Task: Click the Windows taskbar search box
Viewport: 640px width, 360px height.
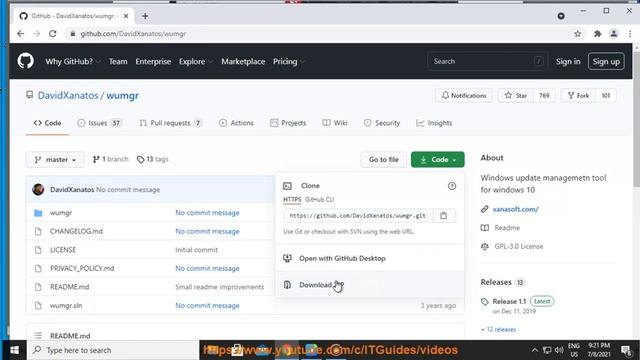Action: click(x=113, y=350)
